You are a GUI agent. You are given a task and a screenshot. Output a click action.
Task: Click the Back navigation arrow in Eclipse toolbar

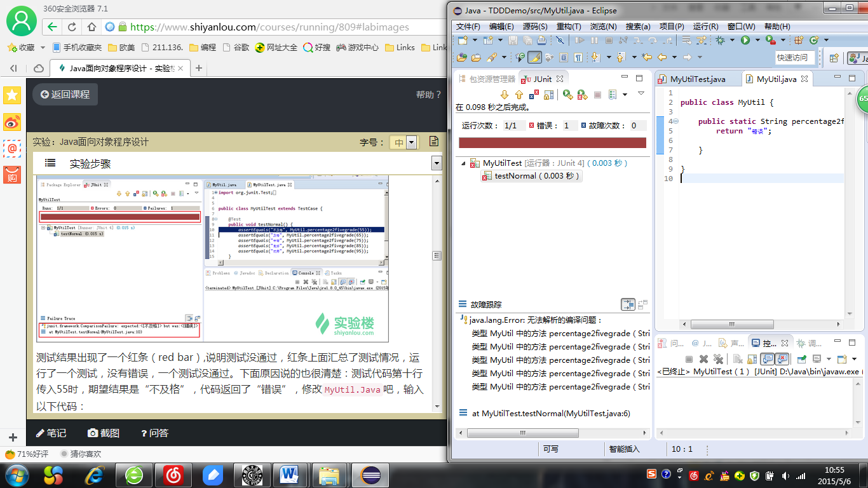click(662, 57)
